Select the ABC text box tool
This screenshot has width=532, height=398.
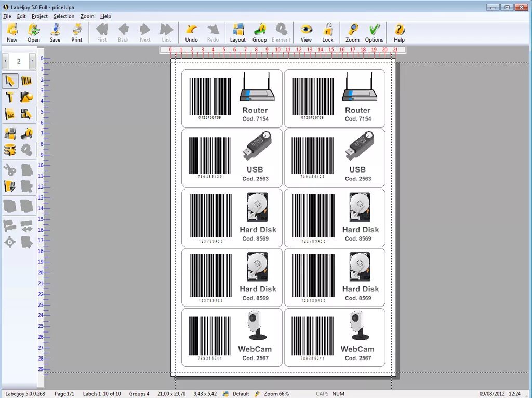pyautogui.click(x=10, y=114)
